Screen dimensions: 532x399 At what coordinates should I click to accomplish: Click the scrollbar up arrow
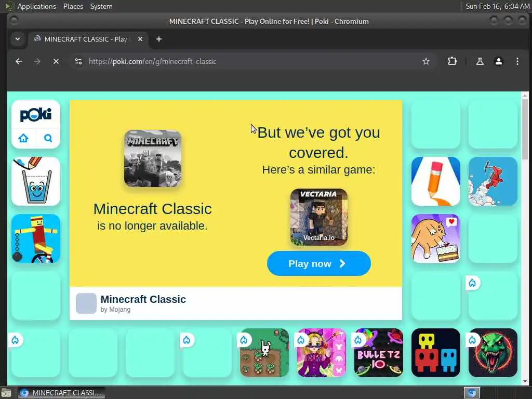pyautogui.click(x=525, y=95)
